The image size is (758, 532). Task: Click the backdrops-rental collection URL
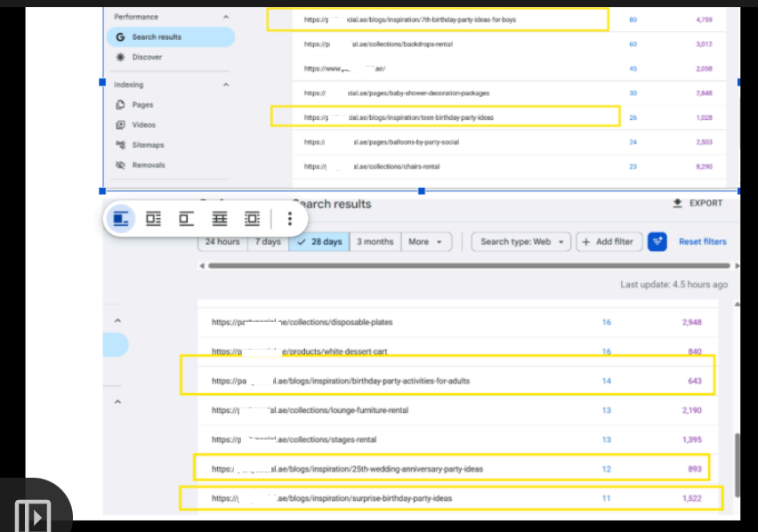(x=378, y=44)
